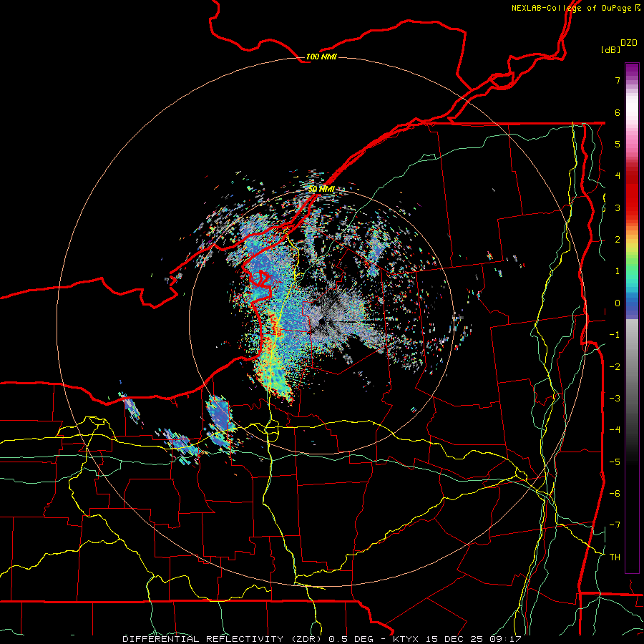This screenshot has height=644, width=644.
Task: Click the TH threshold legend label
Action: coord(615,557)
